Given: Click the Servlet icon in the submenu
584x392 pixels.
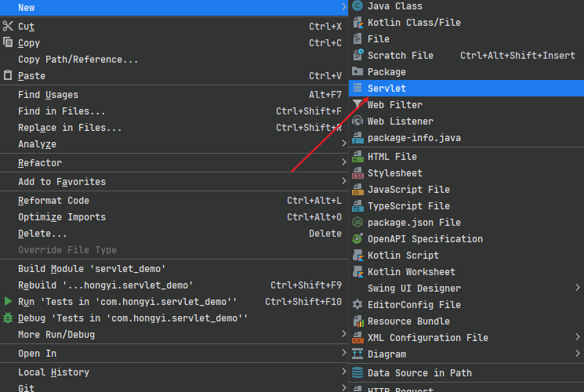Looking at the screenshot, I should click(357, 89).
